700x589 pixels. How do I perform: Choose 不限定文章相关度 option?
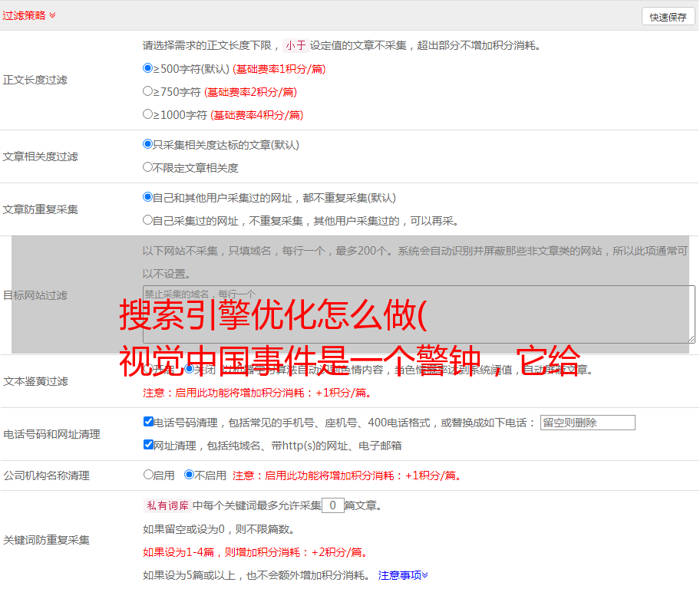[148, 167]
